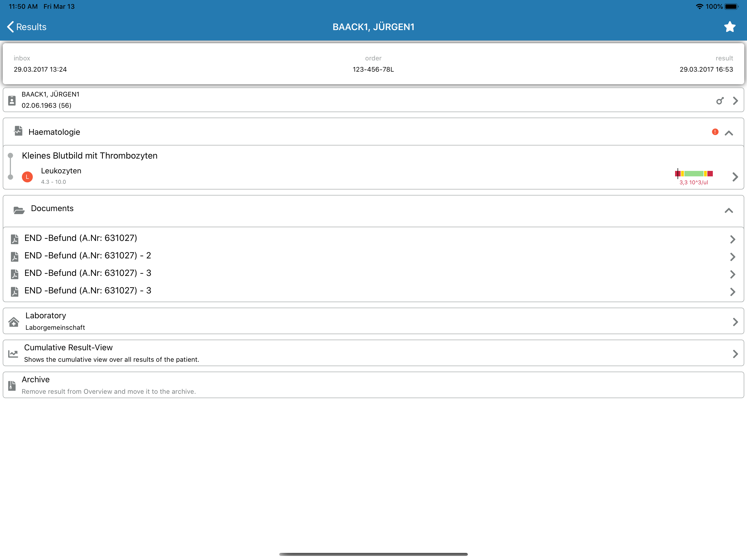This screenshot has height=560, width=747.
Task: Open END-Befund (A.Nr: 631027) - 2 document
Action: [x=87, y=256]
